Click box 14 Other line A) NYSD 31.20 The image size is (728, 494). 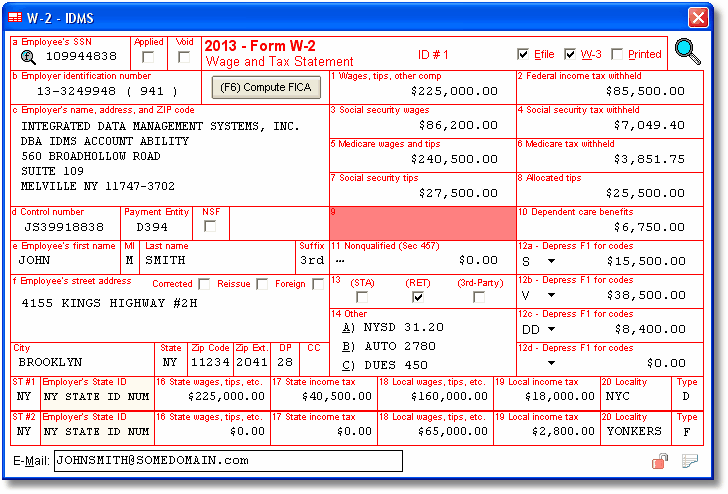point(393,328)
